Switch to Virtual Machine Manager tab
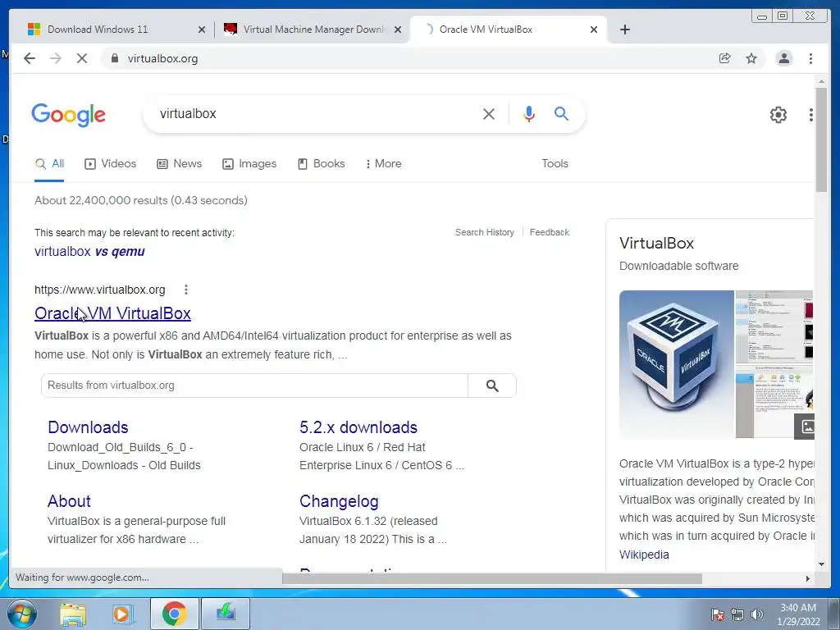Image resolution: width=840 pixels, height=630 pixels. pyautogui.click(x=313, y=30)
